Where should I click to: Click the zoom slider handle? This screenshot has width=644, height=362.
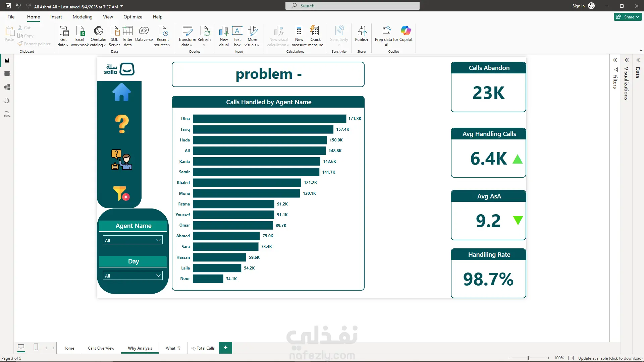point(528,358)
